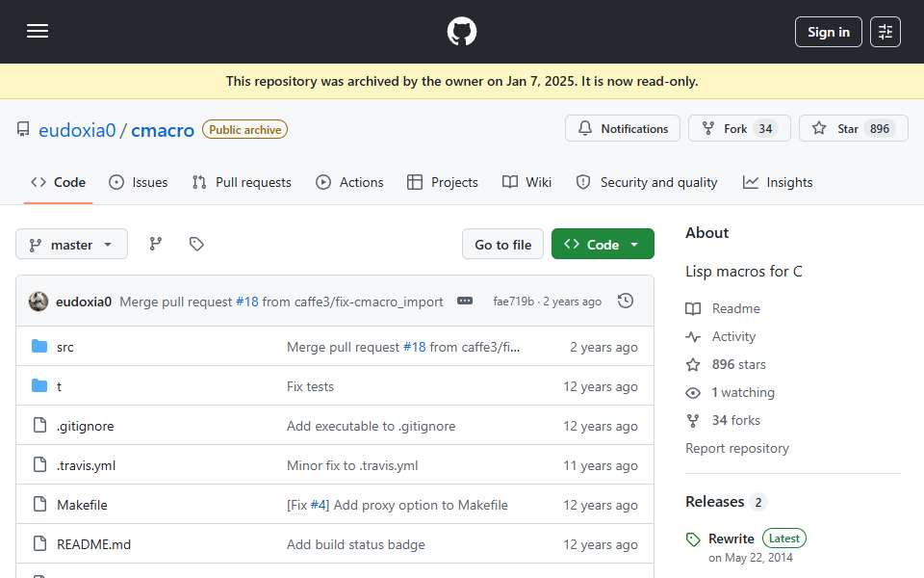Select the Code tab
Screen dimensions: 924x578
[x=58, y=182]
